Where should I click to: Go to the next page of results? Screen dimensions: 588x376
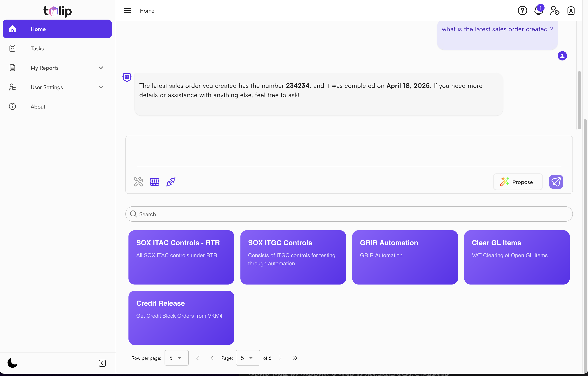pyautogui.click(x=280, y=358)
